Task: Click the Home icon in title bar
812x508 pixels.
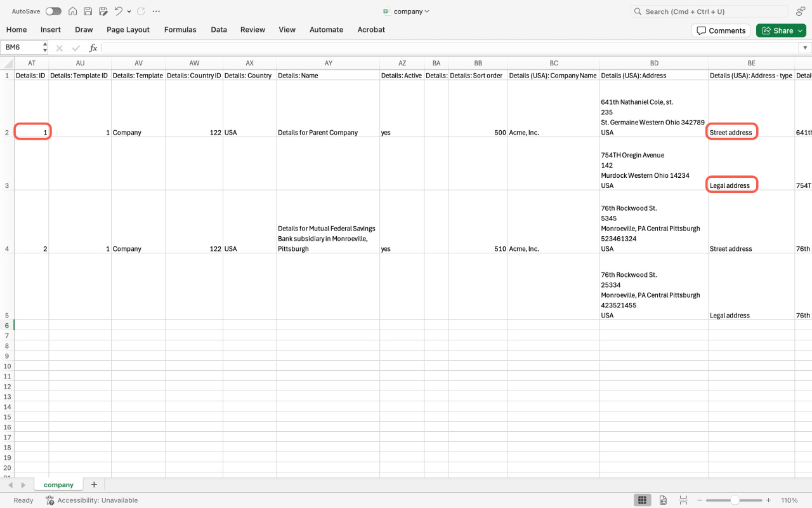Action: click(73, 11)
